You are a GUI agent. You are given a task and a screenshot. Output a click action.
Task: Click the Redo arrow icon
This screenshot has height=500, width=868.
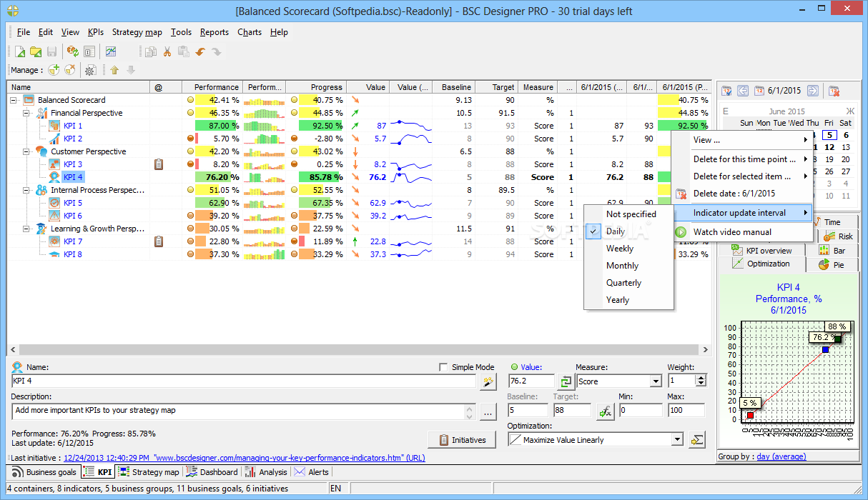click(216, 51)
